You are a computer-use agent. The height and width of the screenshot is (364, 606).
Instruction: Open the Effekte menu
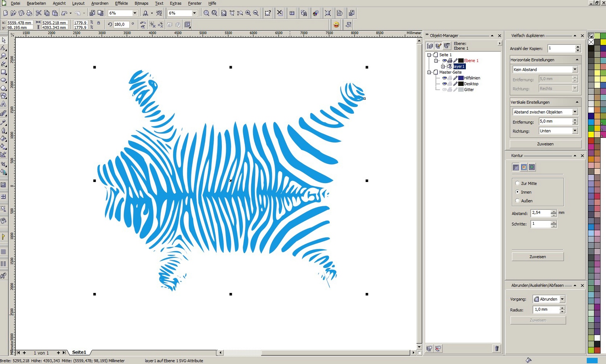click(121, 3)
